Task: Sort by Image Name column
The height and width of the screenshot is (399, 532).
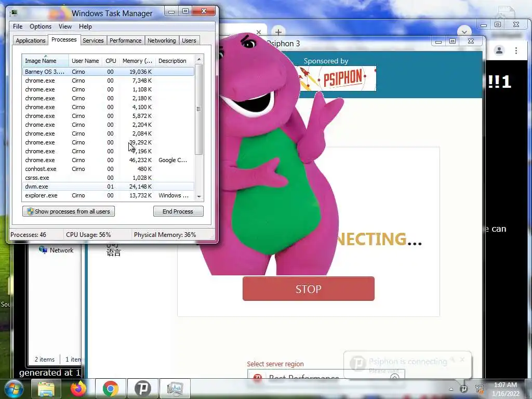Action: click(x=46, y=61)
